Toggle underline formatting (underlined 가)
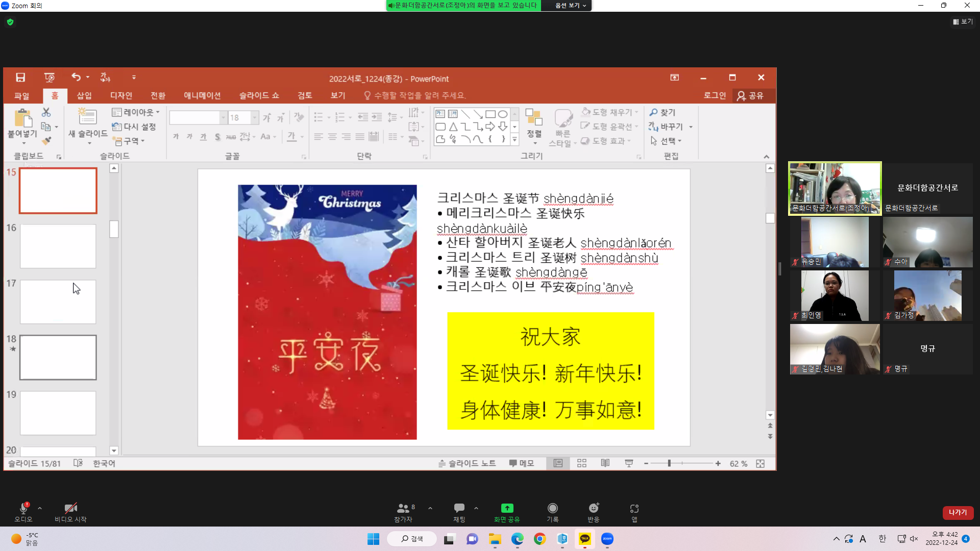Image resolution: width=980 pixels, height=551 pixels. [203, 136]
